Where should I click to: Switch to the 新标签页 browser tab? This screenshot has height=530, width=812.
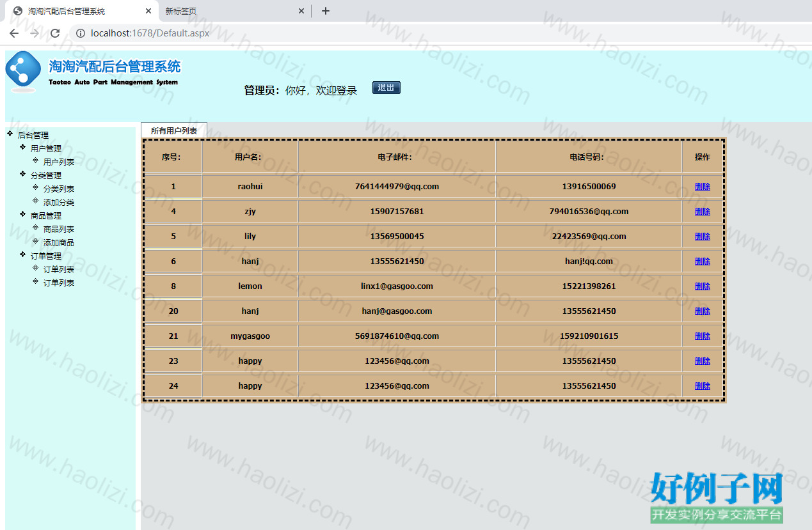pyautogui.click(x=234, y=11)
